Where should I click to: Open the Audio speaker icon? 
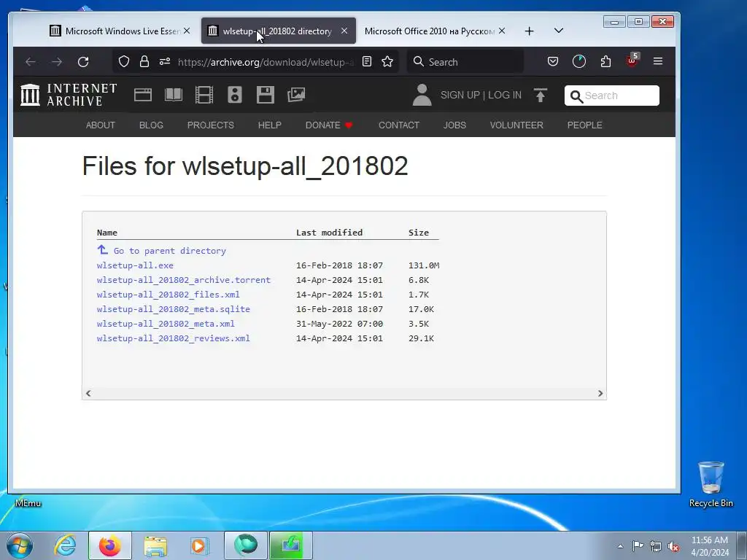pyautogui.click(x=235, y=95)
